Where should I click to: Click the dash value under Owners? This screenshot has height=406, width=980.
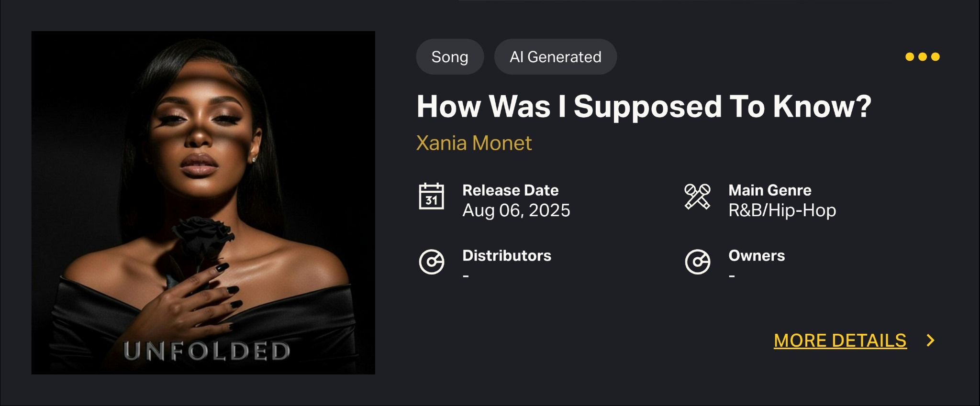(x=732, y=276)
